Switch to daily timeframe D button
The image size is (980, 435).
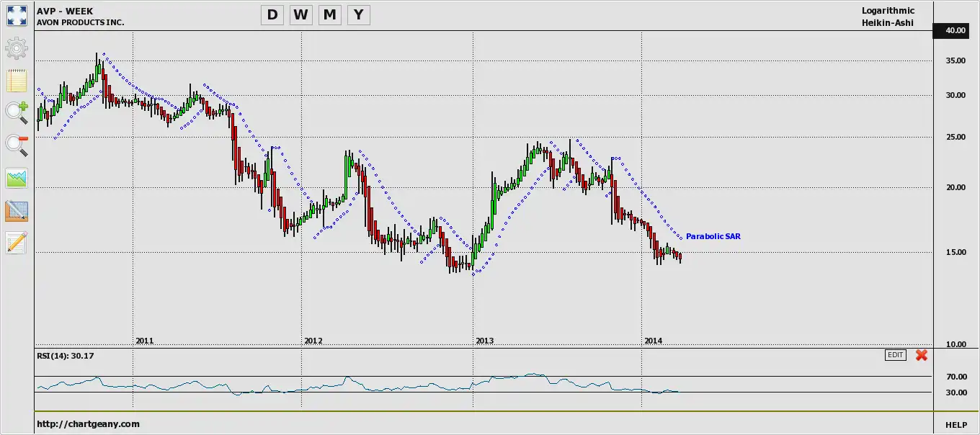point(272,14)
